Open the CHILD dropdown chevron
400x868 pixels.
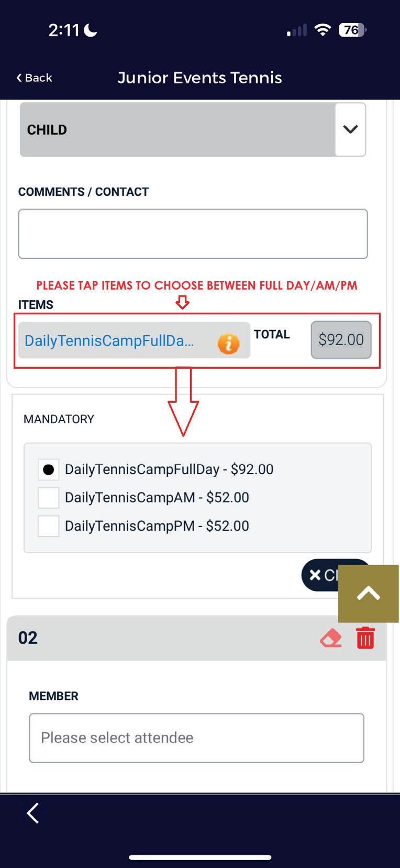click(350, 129)
